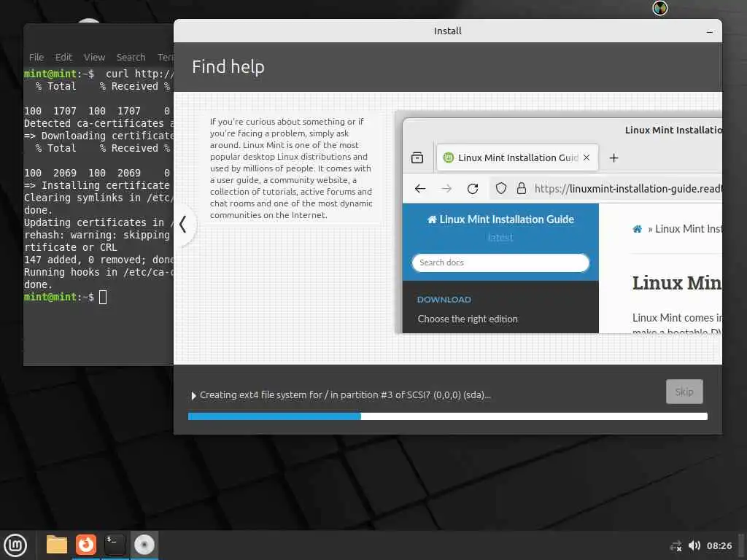Click the DOWNLOAD section label
The image size is (747, 560).
click(444, 300)
